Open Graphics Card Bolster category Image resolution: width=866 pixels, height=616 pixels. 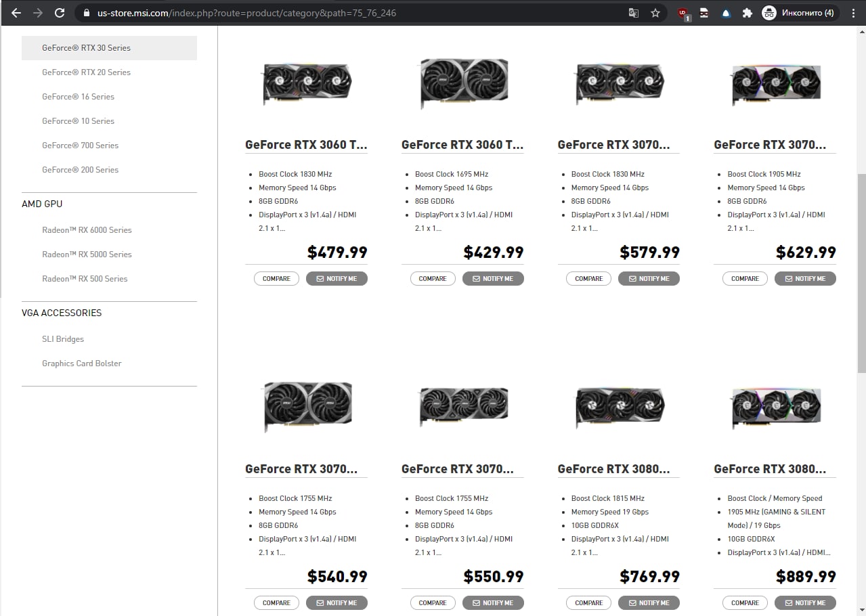coord(82,364)
